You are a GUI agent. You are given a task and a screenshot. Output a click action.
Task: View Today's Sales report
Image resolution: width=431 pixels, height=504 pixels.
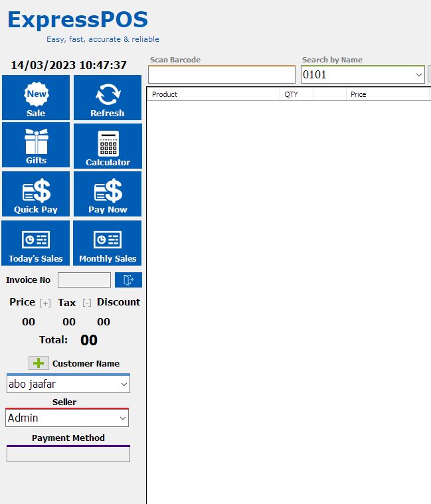click(36, 243)
